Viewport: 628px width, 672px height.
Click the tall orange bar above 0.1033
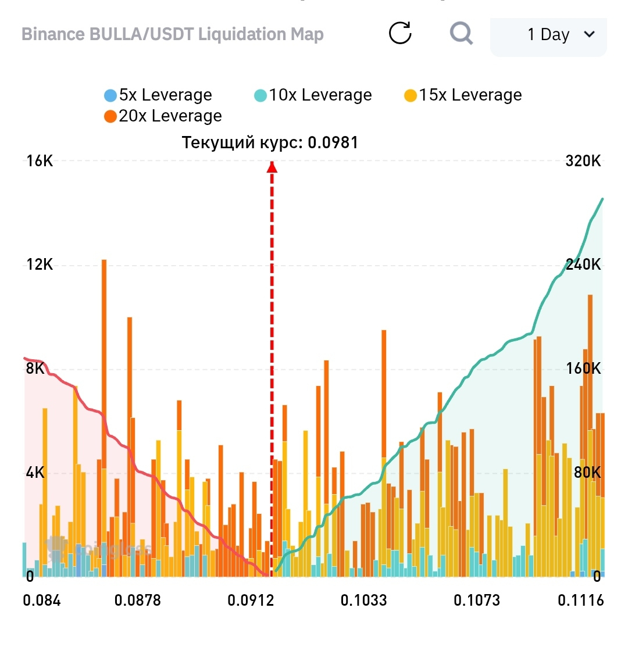pyautogui.click(x=384, y=453)
